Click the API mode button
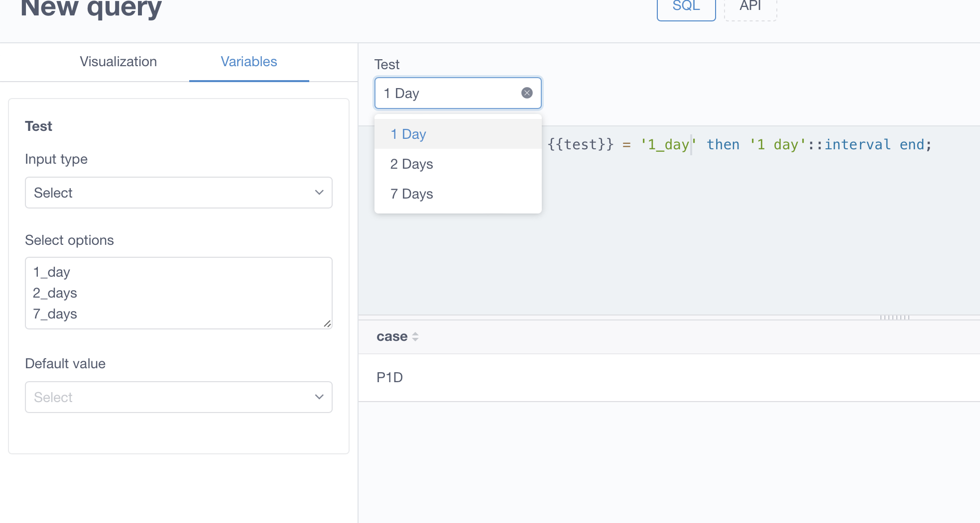The image size is (980, 523). (750, 6)
